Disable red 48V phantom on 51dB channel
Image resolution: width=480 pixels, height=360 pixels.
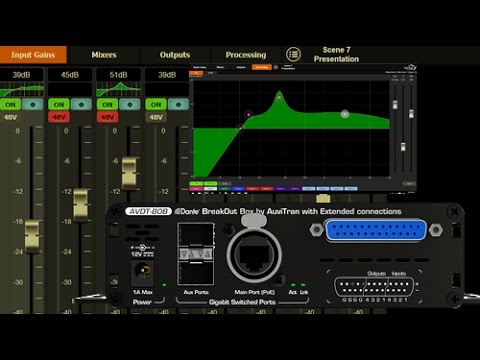pyautogui.click(x=107, y=117)
